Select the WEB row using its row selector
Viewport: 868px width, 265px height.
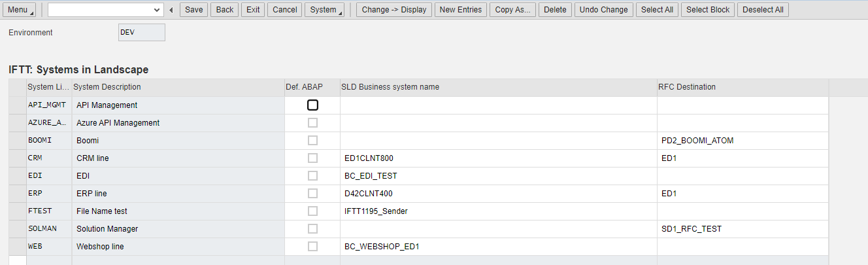click(18, 247)
